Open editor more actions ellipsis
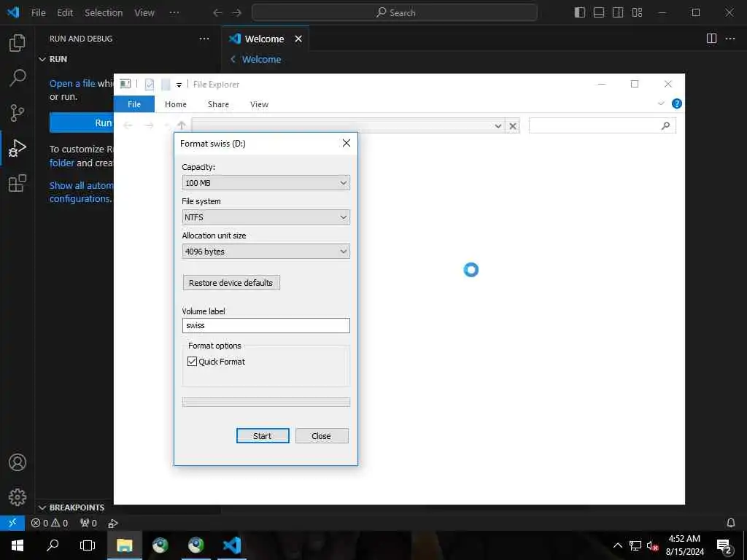Screen dimensions: 747x560 [x=729, y=39]
